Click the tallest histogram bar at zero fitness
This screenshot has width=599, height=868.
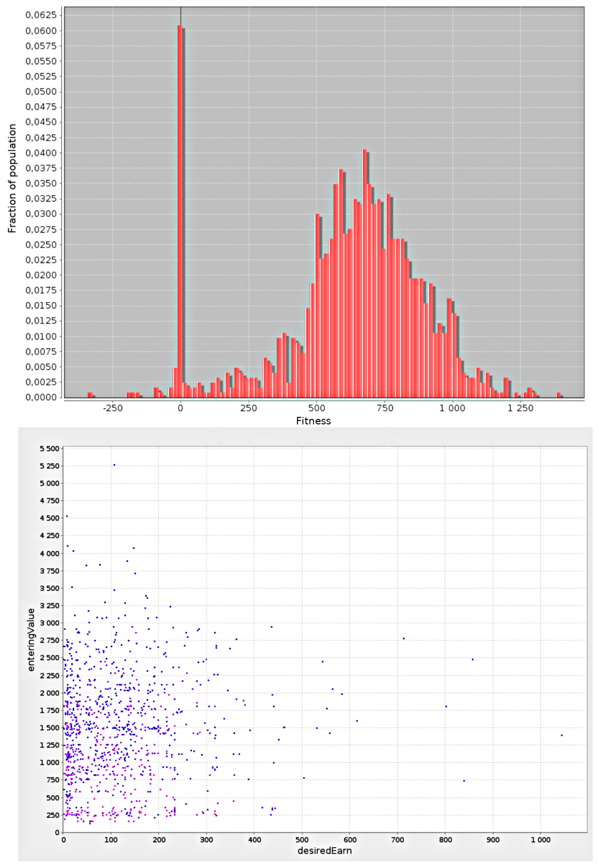point(180,210)
